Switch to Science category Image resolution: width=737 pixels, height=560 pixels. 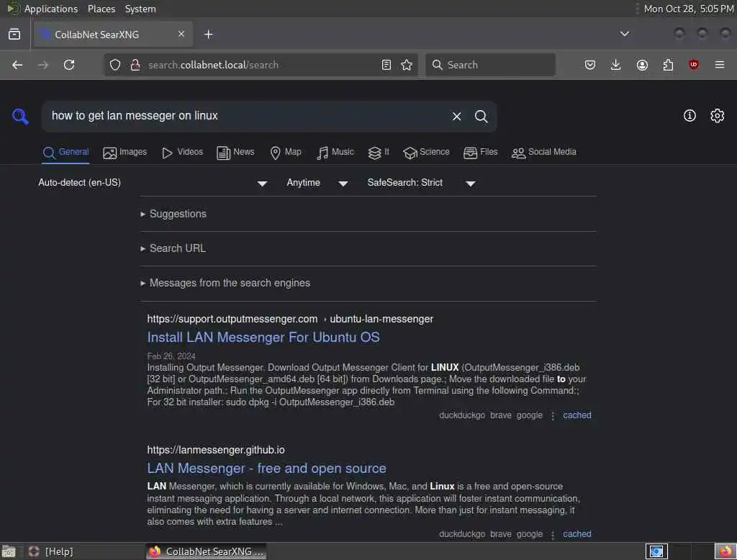coord(426,153)
